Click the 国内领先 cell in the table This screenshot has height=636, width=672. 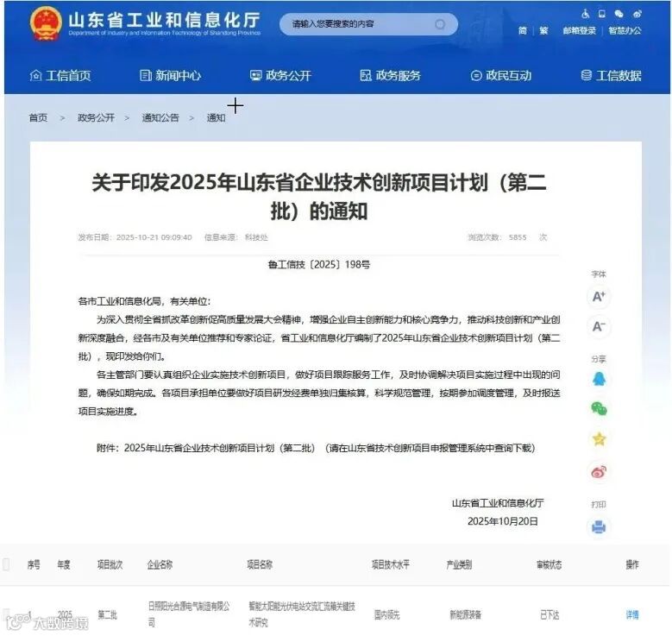387,615
